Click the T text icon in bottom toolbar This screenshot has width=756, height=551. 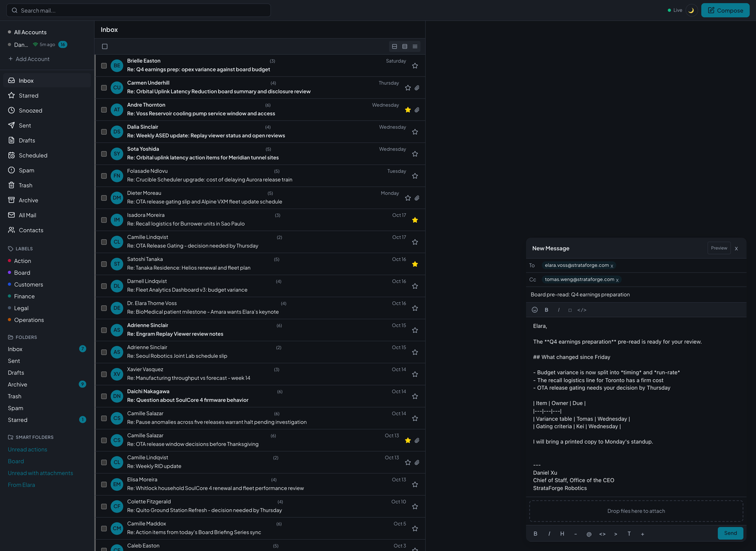629,534
